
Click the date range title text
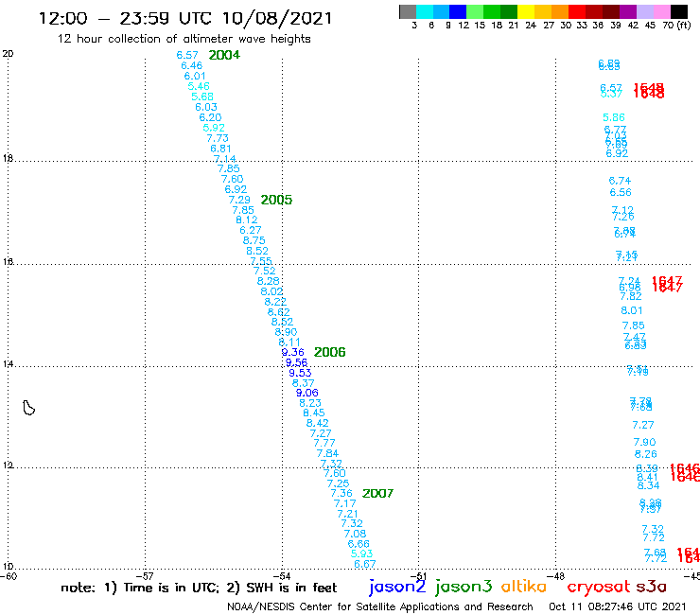[x=185, y=18]
